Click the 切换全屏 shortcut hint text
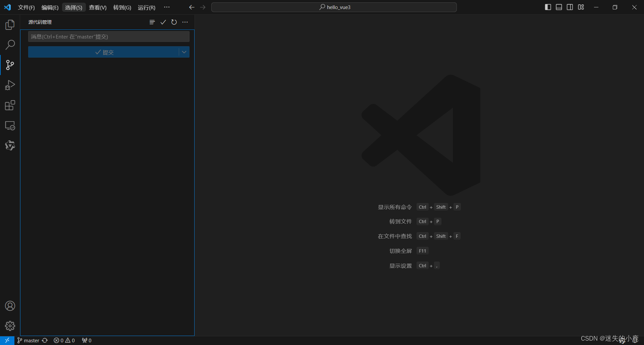This screenshot has height=345, width=644. pos(400,251)
